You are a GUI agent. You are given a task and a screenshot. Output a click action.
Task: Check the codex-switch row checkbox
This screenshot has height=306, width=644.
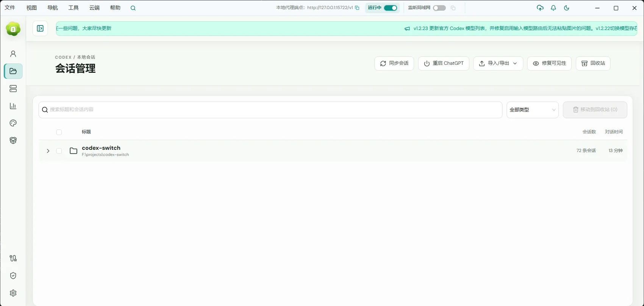coord(59,151)
